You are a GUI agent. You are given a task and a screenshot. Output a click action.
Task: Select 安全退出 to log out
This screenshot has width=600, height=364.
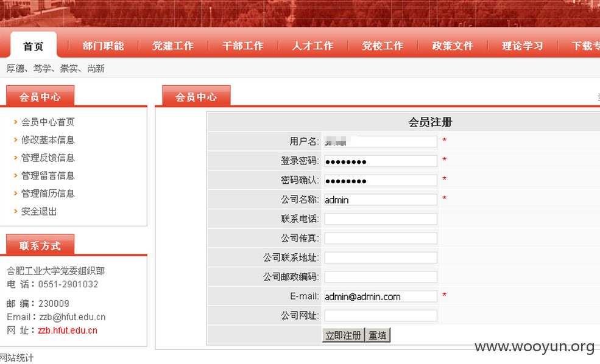point(39,211)
